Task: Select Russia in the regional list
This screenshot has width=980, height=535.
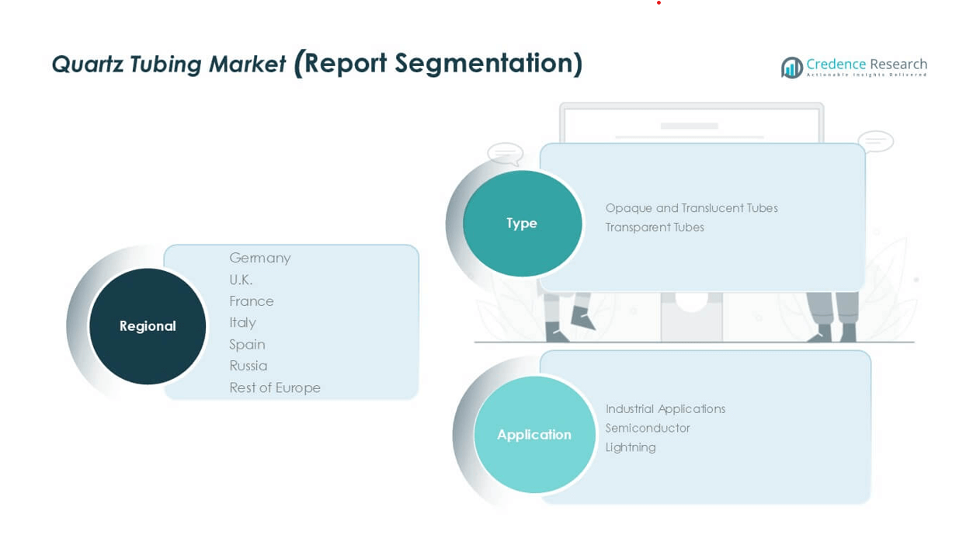Action: (x=248, y=366)
